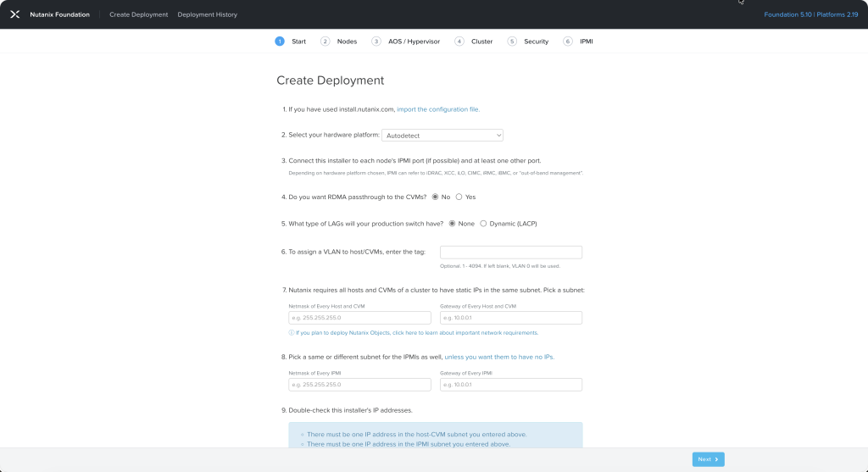
Task: Select None for LAG type
Action: pos(452,224)
